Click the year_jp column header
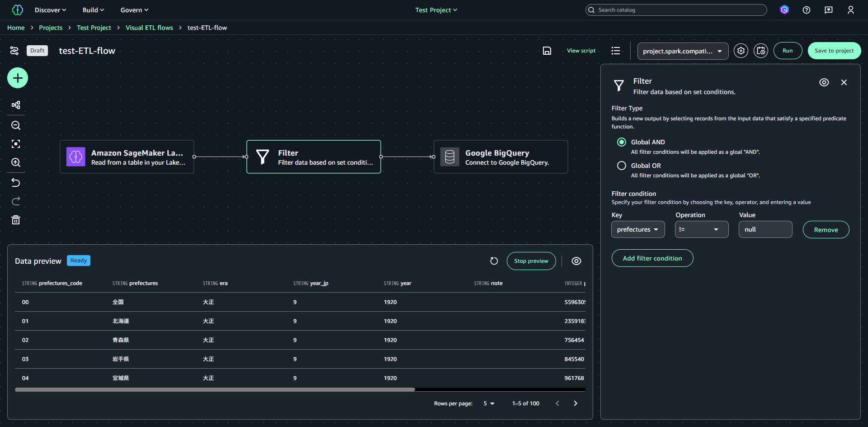Screen dimensions: 868x427 (311, 283)
